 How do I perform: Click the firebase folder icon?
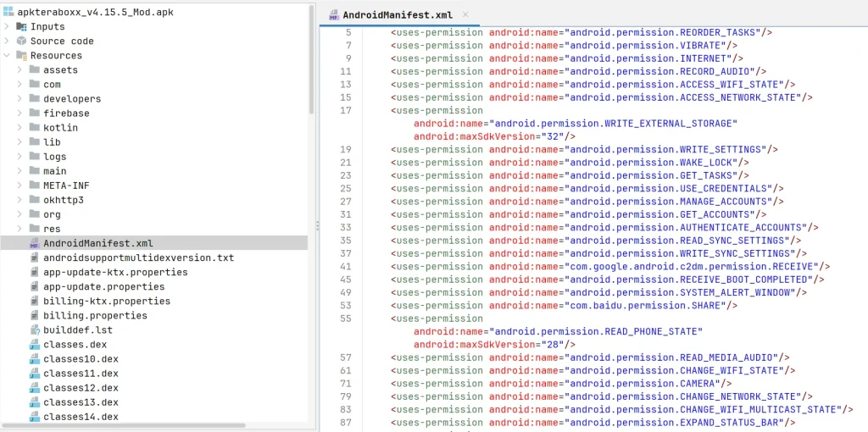pos(34,113)
